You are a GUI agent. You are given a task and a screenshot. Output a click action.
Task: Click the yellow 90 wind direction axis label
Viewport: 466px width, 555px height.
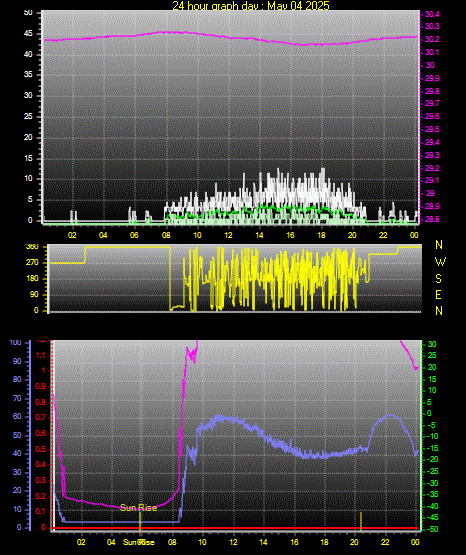point(34,294)
